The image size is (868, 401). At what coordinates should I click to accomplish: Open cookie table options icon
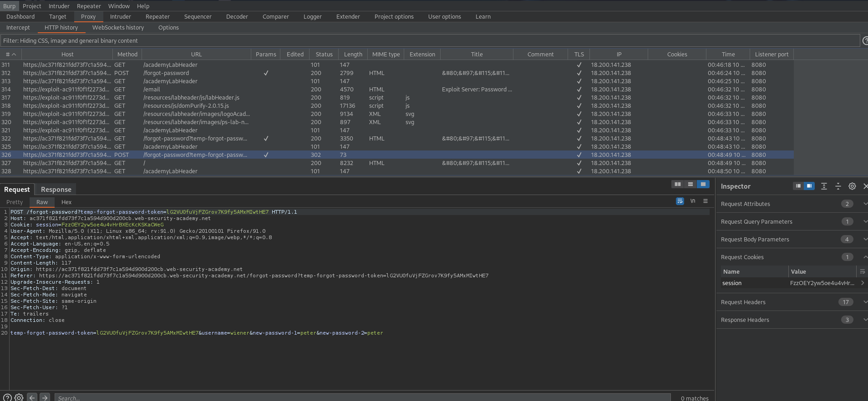pos(862,271)
